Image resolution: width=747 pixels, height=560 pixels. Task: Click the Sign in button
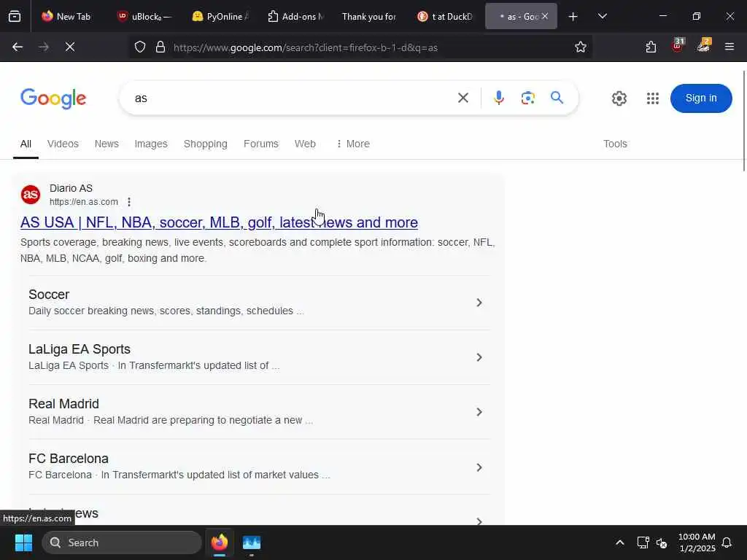click(x=701, y=98)
